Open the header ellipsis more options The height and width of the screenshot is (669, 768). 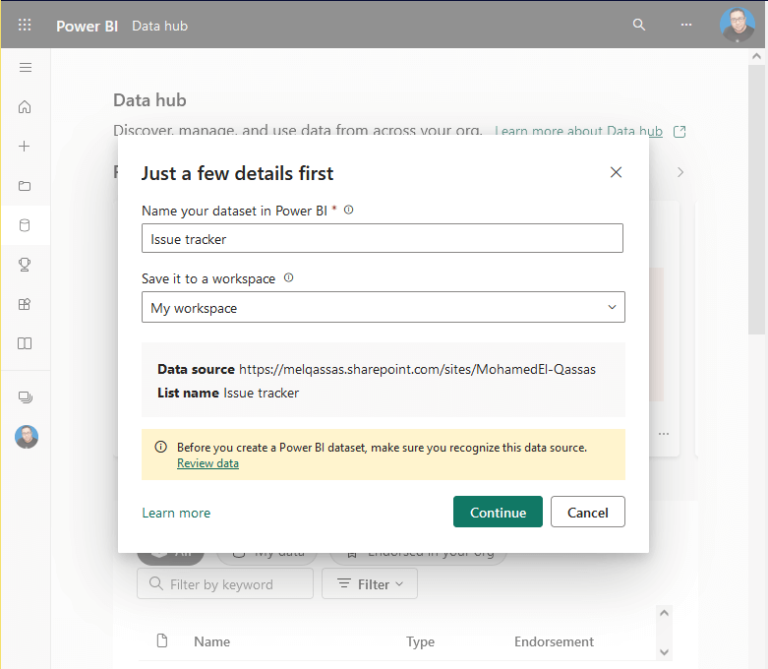point(686,25)
